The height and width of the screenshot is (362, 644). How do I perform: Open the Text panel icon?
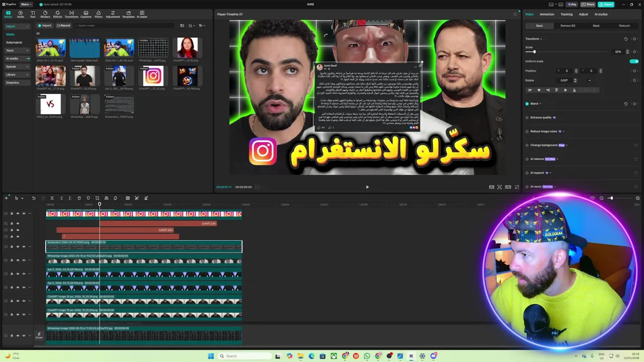(33, 14)
